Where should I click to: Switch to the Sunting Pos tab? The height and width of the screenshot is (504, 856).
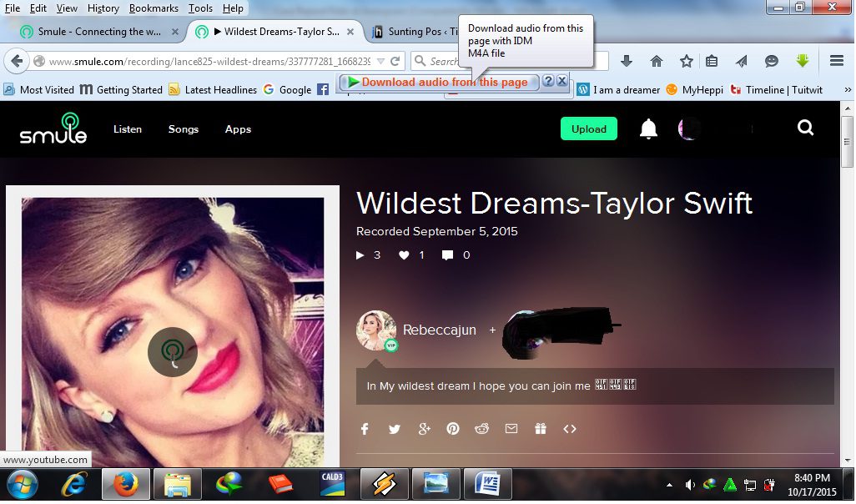click(416, 32)
